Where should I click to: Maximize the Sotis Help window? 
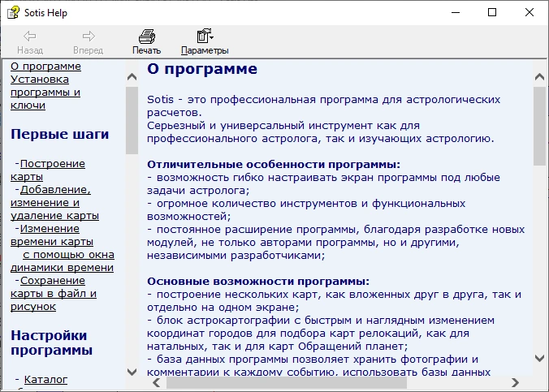tap(492, 13)
